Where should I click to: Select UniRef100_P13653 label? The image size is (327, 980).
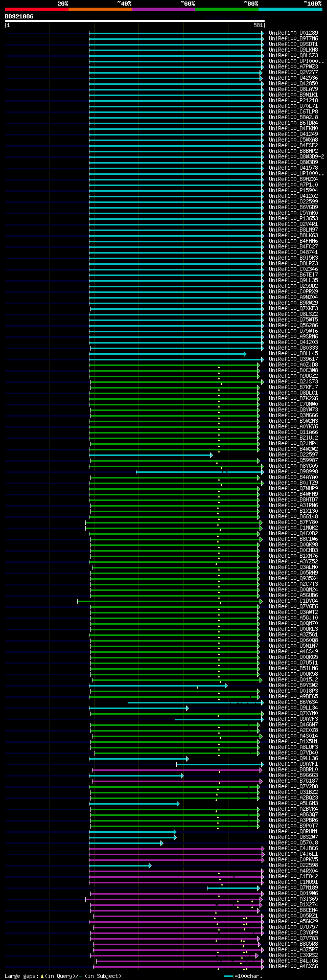[293, 218]
